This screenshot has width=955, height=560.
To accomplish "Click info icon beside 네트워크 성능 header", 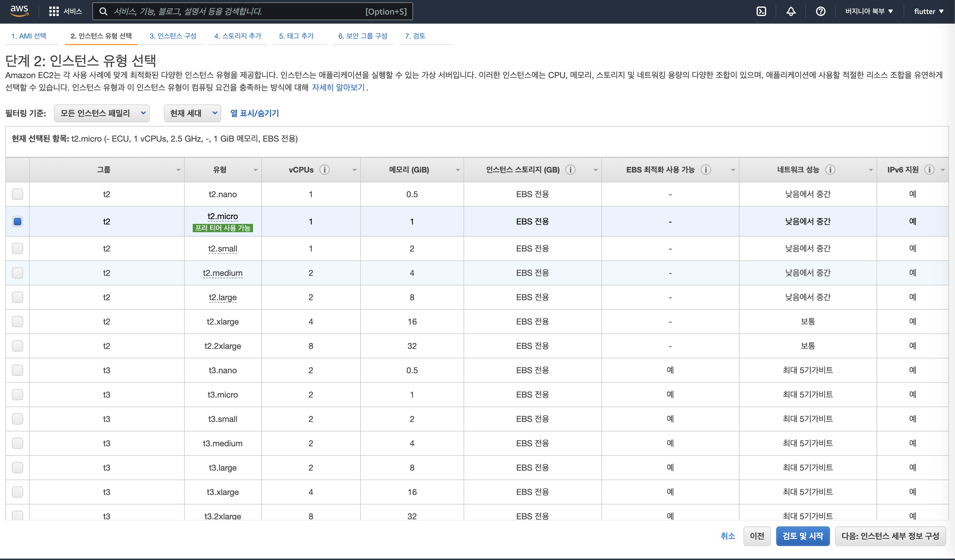I will click(x=830, y=169).
